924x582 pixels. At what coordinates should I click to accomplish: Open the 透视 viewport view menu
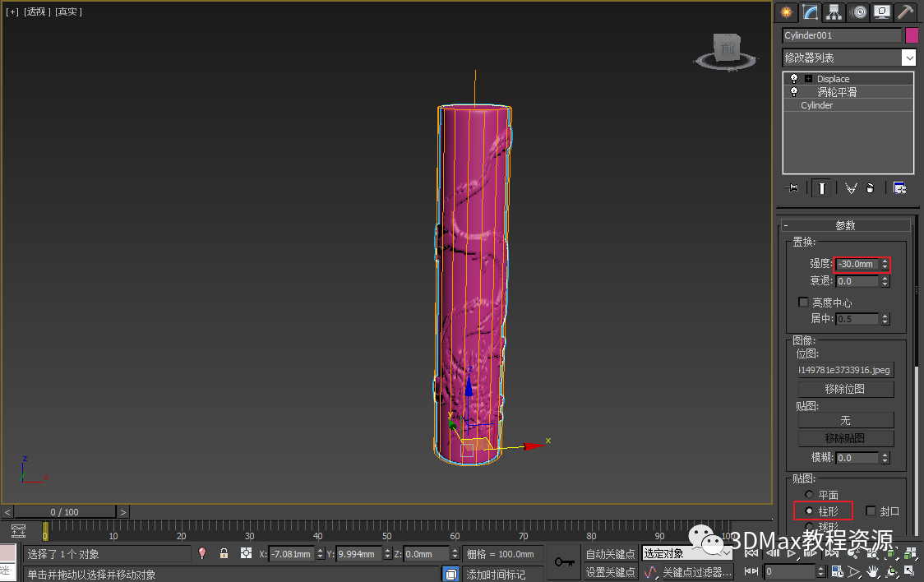[37, 12]
